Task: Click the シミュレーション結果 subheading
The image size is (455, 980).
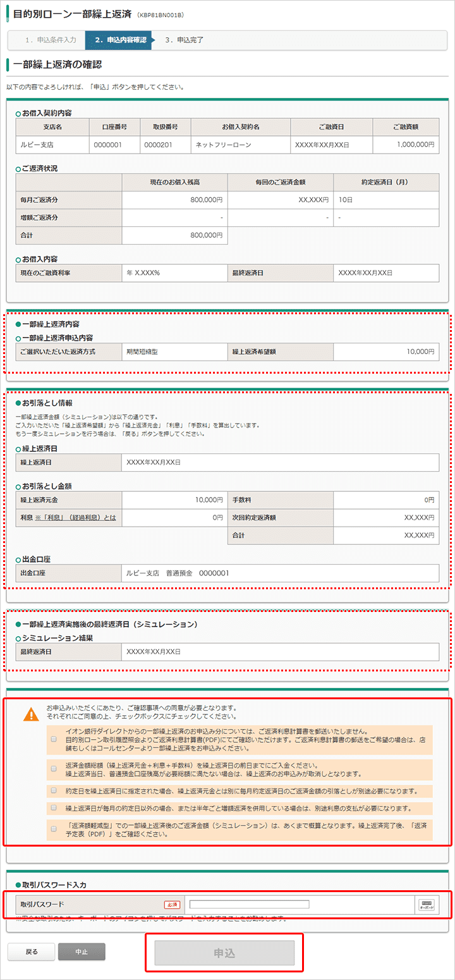Action: click(x=58, y=638)
